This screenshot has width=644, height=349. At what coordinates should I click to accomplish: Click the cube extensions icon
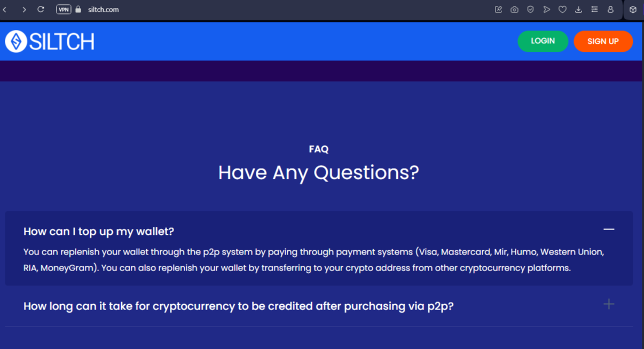[633, 10]
